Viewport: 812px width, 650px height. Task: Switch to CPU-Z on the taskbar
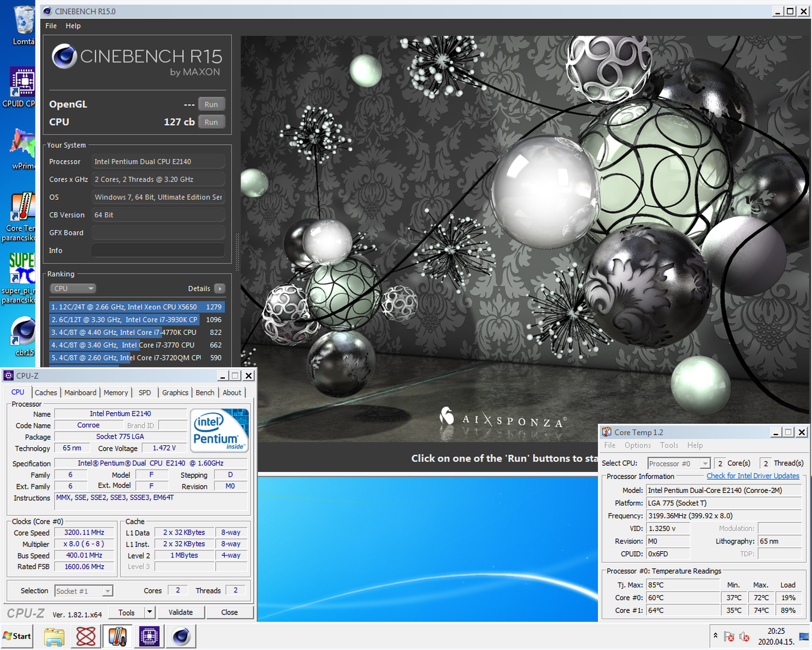pos(149,636)
